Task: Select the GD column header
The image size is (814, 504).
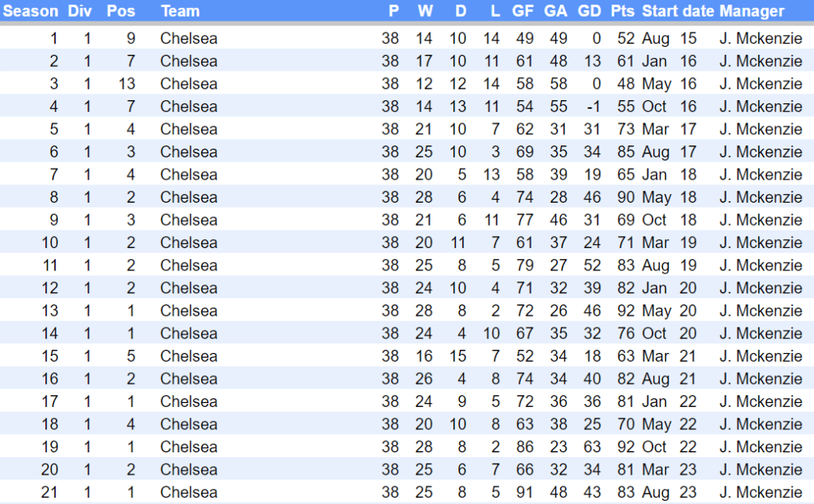Action: click(590, 11)
